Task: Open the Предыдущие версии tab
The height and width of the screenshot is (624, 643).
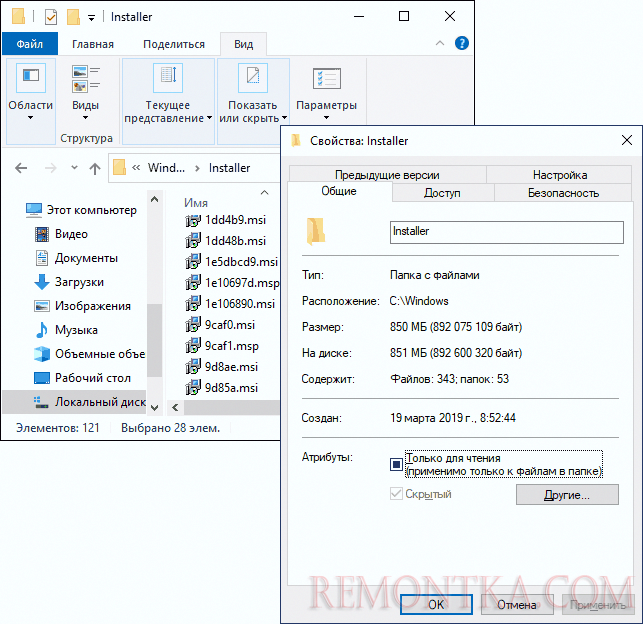Action: (388, 175)
